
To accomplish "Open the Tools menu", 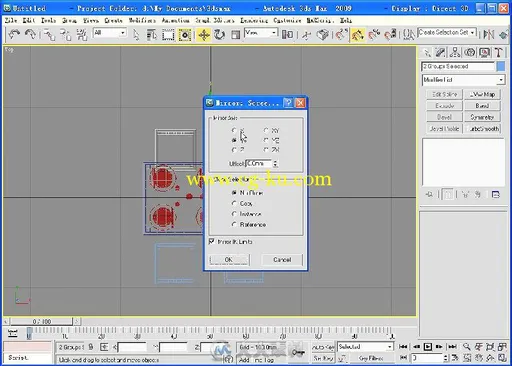I will click(x=48, y=20).
